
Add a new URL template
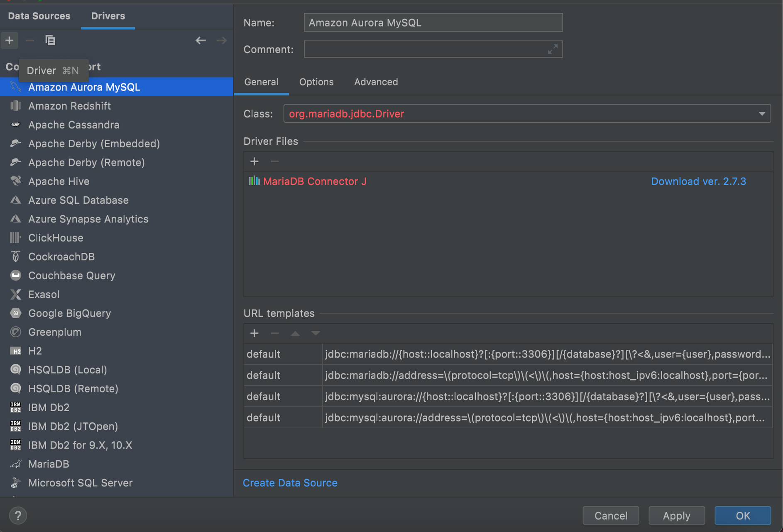tap(254, 333)
